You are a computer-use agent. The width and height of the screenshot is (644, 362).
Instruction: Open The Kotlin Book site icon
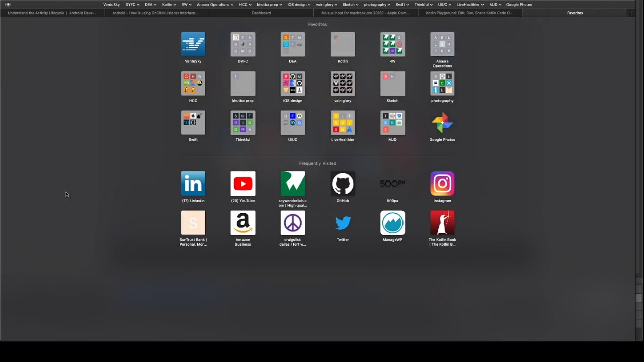click(442, 223)
